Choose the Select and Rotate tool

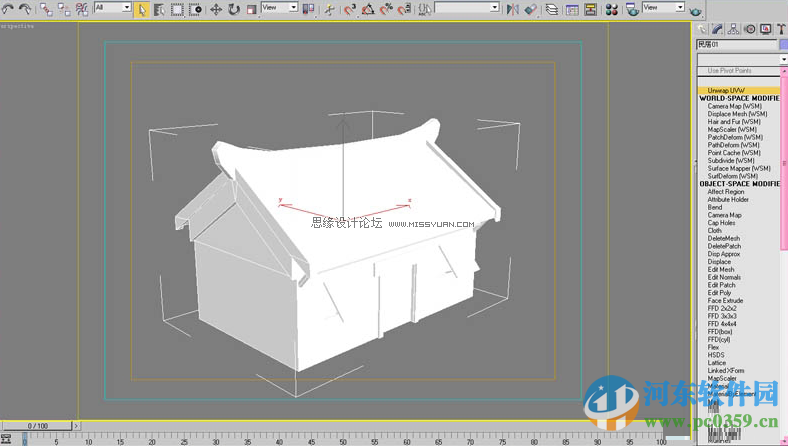coord(233,9)
